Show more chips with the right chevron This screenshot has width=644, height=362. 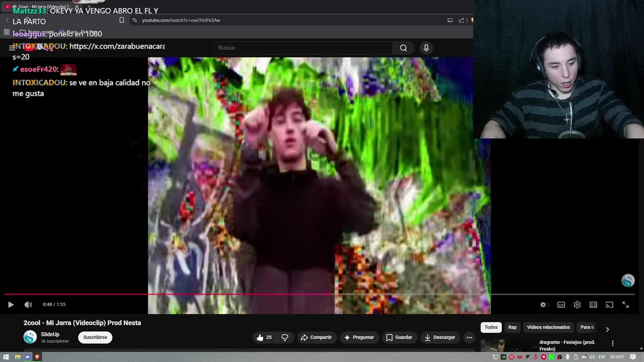pos(607,329)
